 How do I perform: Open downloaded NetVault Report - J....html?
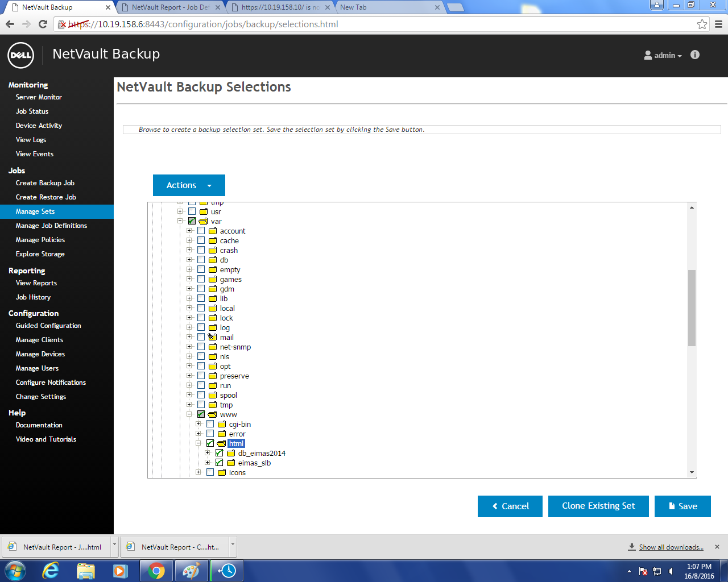(x=55, y=547)
